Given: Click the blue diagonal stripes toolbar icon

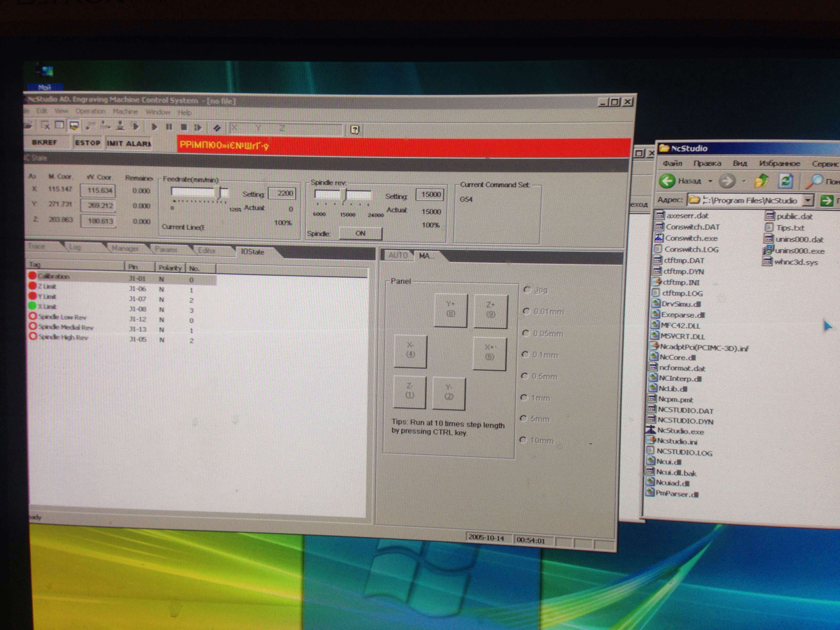Looking at the screenshot, I should tap(217, 128).
